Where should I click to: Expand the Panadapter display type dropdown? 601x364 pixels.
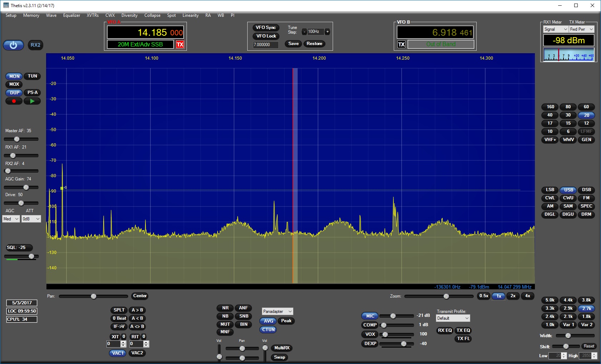277,311
